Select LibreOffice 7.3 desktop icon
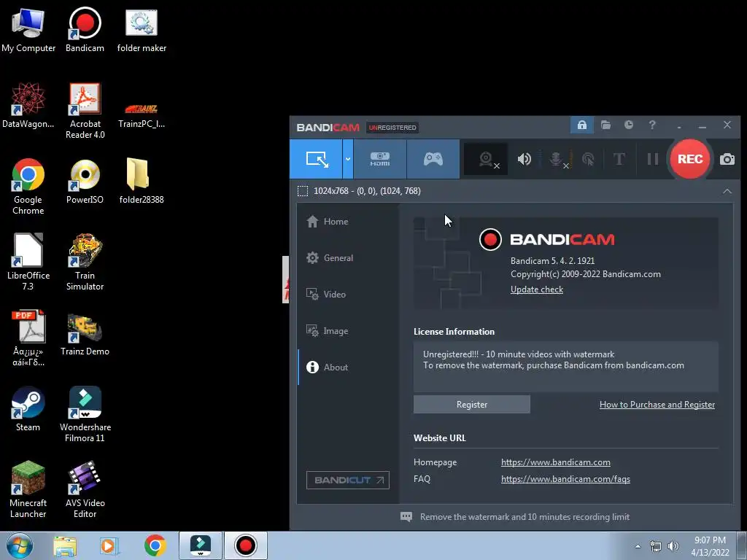 [x=28, y=262]
